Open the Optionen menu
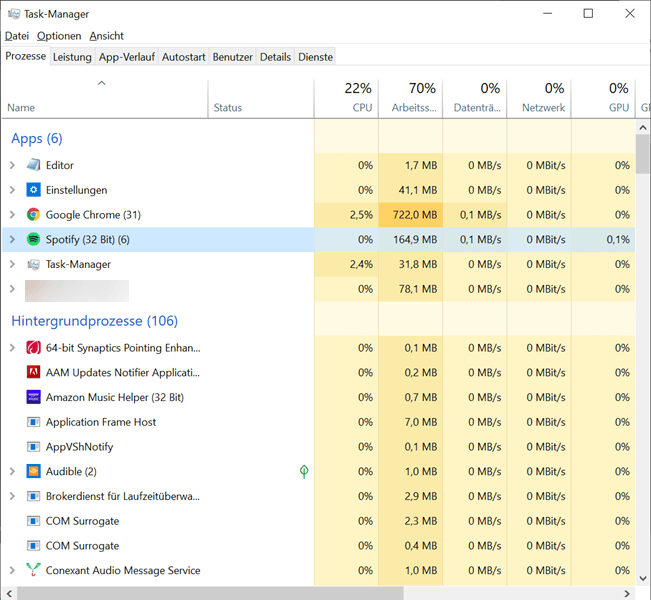Image resolution: width=651 pixels, height=600 pixels. [59, 36]
